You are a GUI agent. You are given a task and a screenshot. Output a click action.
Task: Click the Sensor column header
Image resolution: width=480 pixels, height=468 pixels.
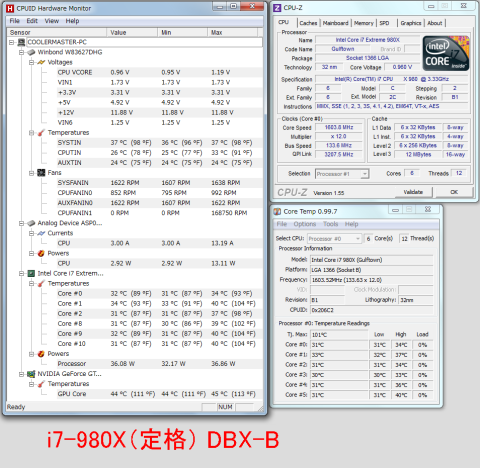[x=57, y=32]
